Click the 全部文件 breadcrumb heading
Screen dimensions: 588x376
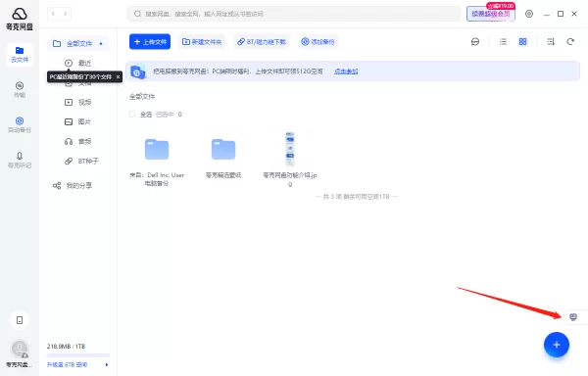142,97
